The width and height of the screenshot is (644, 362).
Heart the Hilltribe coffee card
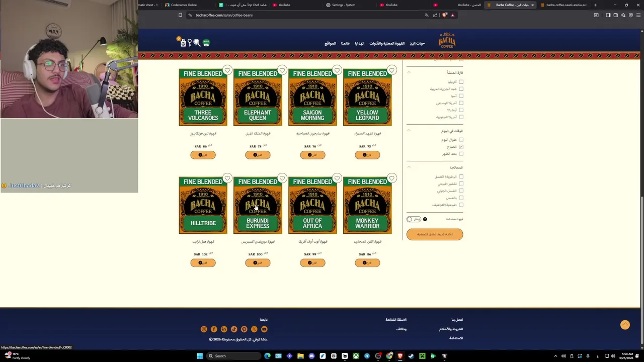coord(227,178)
